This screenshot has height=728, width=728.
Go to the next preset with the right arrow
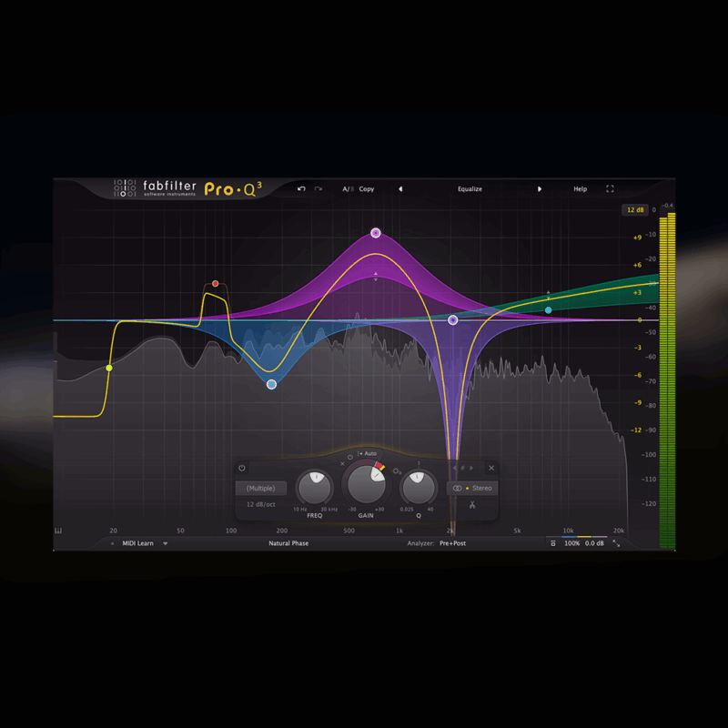540,189
